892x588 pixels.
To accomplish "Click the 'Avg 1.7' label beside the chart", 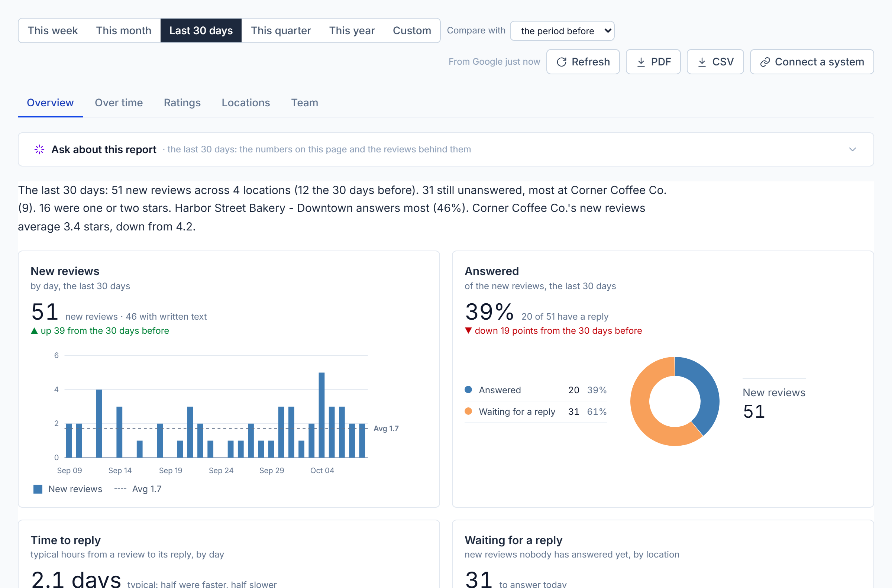I will (x=386, y=428).
